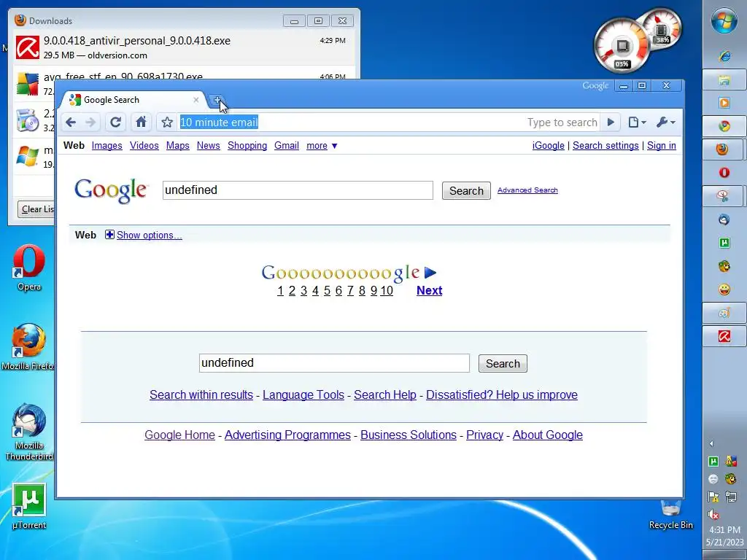Open Windows Media Player from the taskbar
This screenshot has width=747, height=560.
[x=724, y=103]
